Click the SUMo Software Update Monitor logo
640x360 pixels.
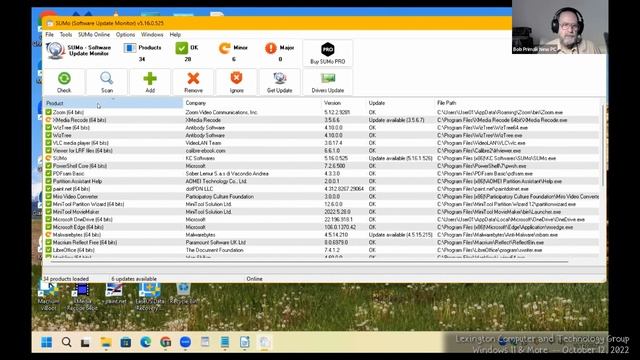pyautogui.click(x=55, y=51)
